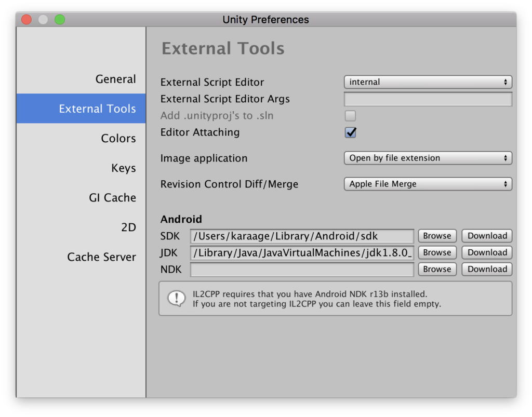
Task: Click the Editor Attaching label
Action: pos(200,132)
